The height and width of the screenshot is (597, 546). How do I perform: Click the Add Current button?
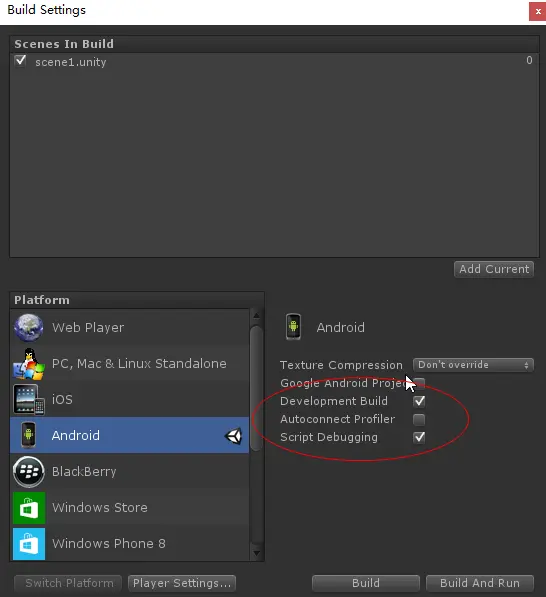pos(494,269)
